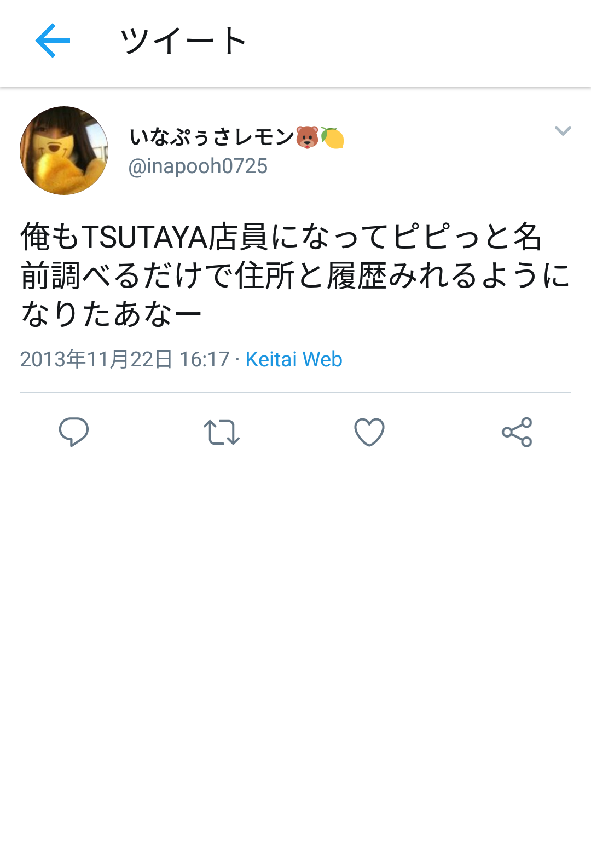Viewport: 591px width, 868px height.
Task: Click the tweet timestamp 2013年11月22日 16:17
Action: coord(125,359)
